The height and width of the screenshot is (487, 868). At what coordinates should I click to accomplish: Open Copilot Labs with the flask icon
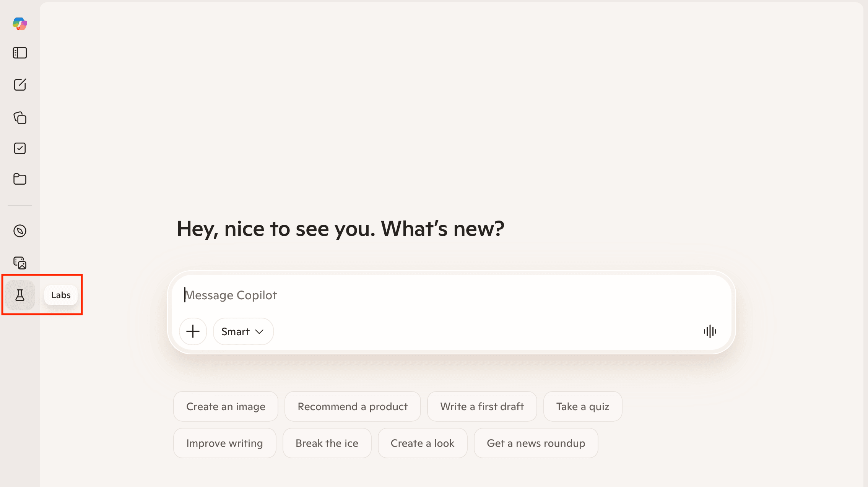(x=20, y=295)
